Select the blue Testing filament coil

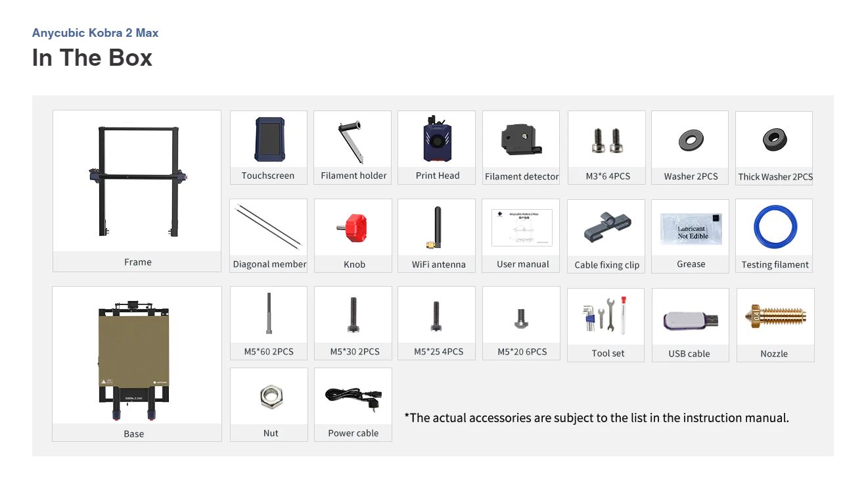775,228
